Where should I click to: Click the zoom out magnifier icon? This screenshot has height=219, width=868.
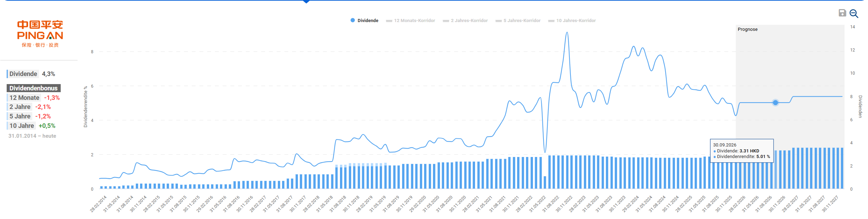854,14
